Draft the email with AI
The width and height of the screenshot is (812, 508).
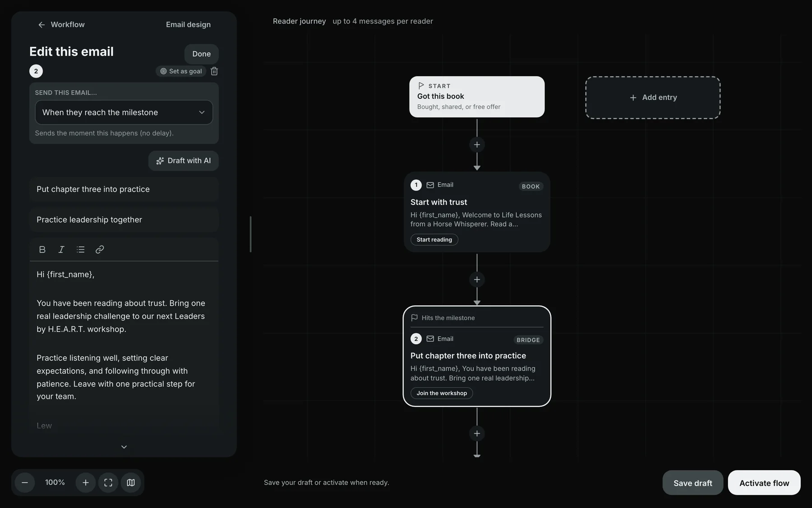(x=184, y=161)
